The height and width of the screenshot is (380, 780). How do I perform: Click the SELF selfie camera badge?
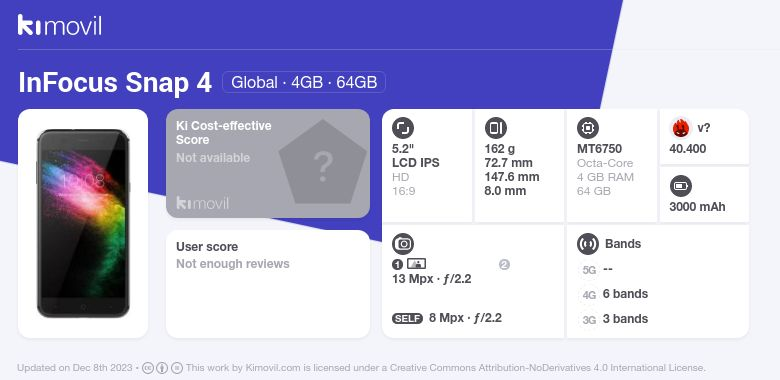407,318
